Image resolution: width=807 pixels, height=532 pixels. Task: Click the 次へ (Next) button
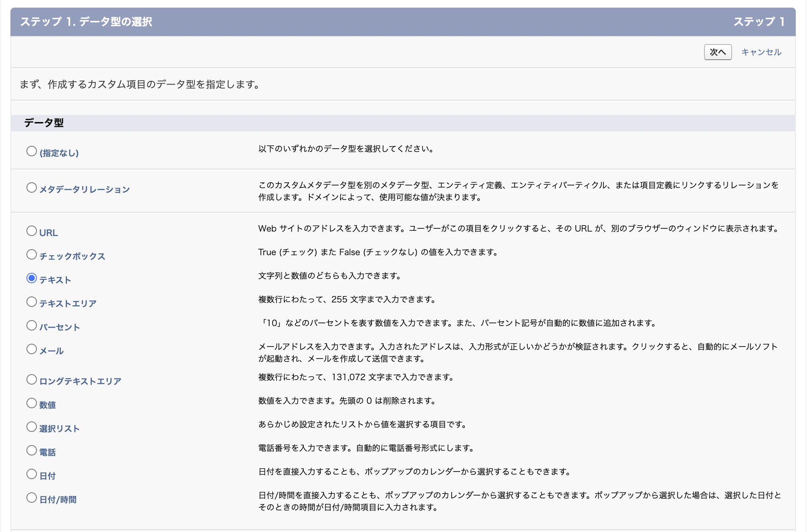pyautogui.click(x=718, y=52)
